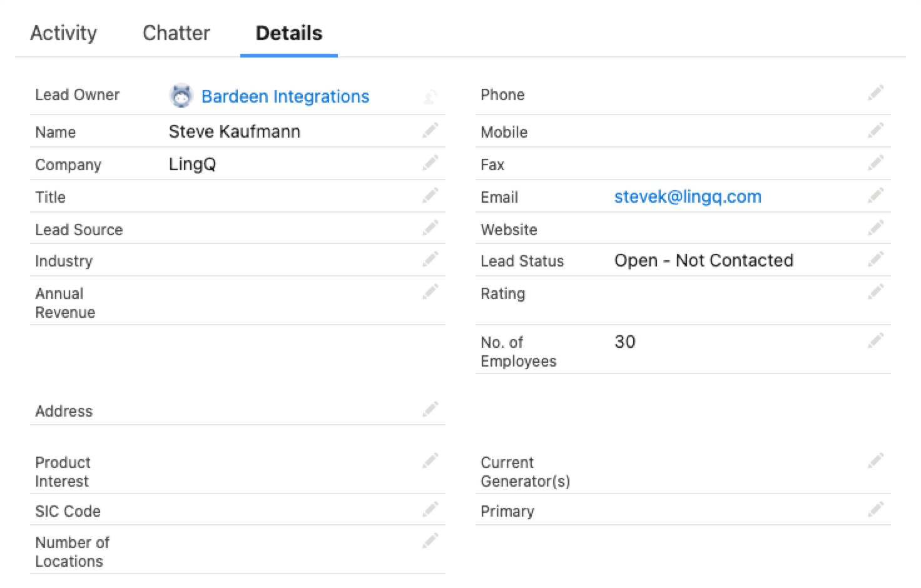Click the Industry edit pencil
The width and height of the screenshot is (921, 588).
(430, 259)
